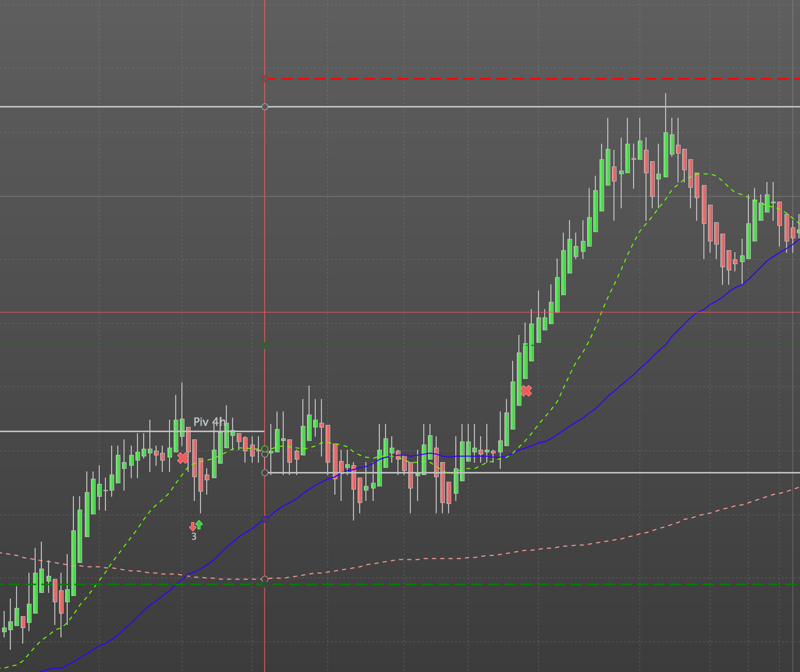
Task: Click the red X marker below the Piv 4h label
Action: click(x=182, y=457)
